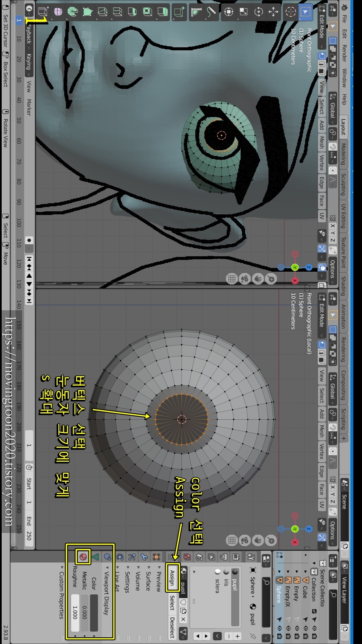
Task: Click the material Deselect button
Action: coord(172,627)
